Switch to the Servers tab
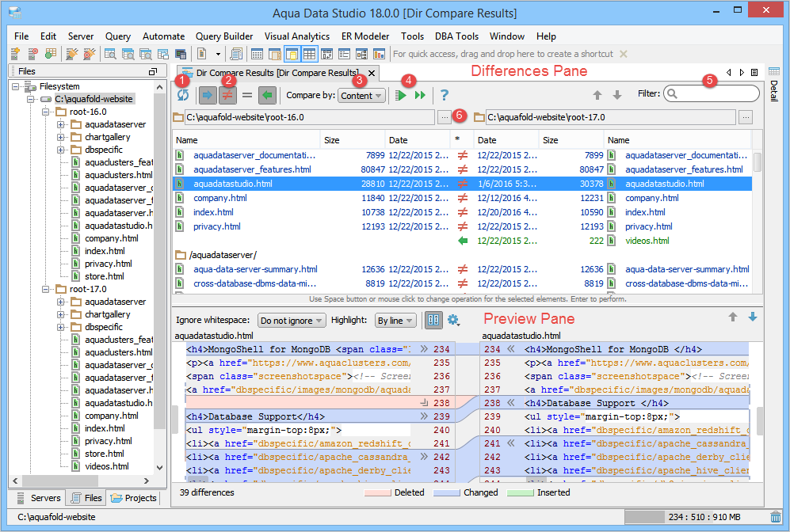 39,498
